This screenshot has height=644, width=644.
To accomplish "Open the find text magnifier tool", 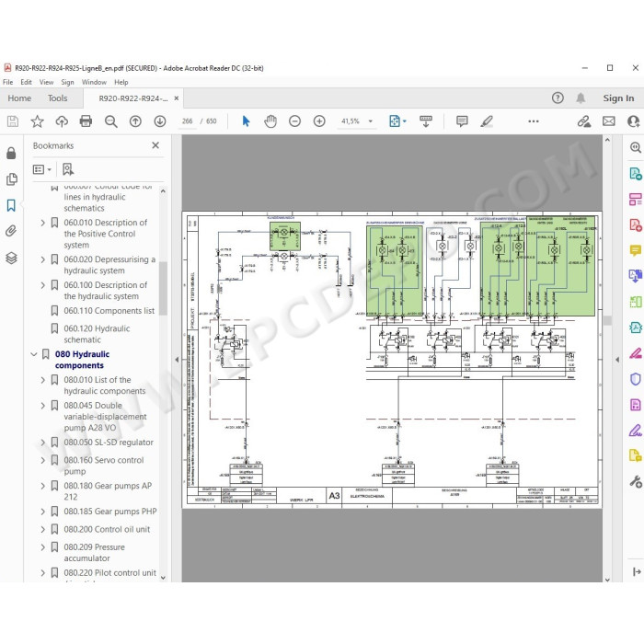I will [111, 121].
